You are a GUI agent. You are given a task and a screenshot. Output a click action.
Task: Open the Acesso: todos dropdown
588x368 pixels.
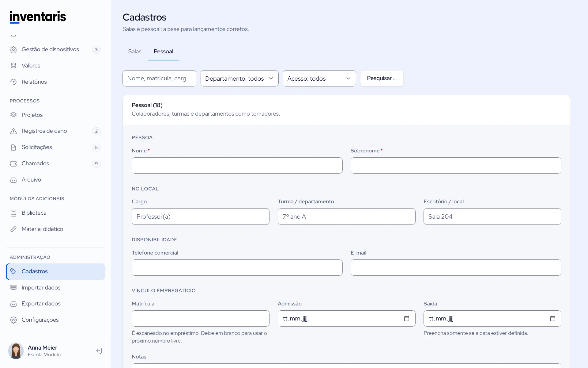point(319,79)
